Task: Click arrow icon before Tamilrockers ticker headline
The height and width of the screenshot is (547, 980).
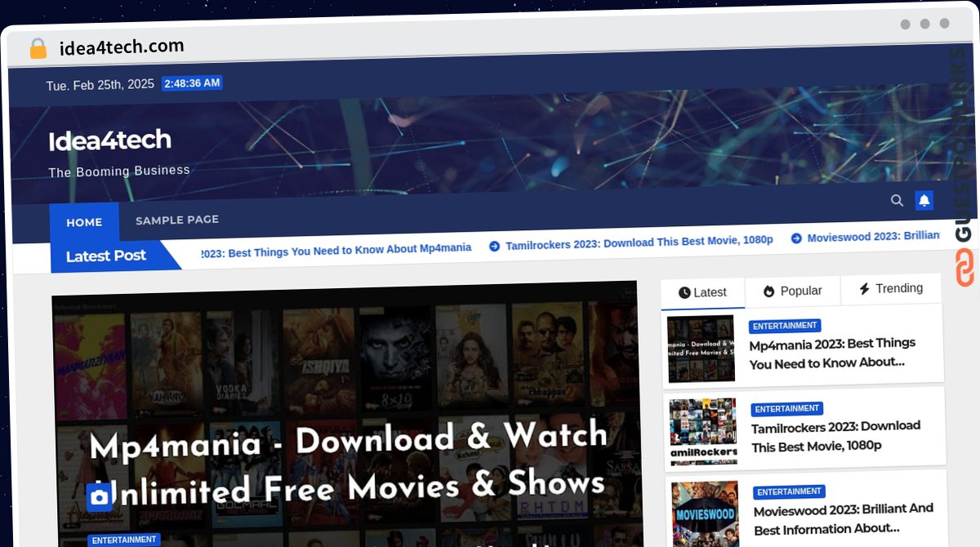Action: click(493, 245)
